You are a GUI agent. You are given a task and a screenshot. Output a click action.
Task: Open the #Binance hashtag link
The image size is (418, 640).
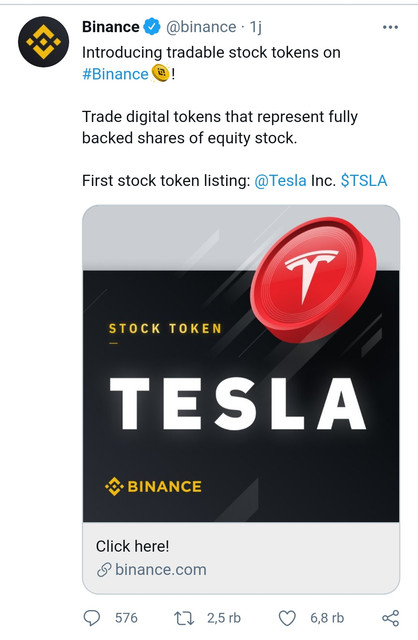pos(115,74)
